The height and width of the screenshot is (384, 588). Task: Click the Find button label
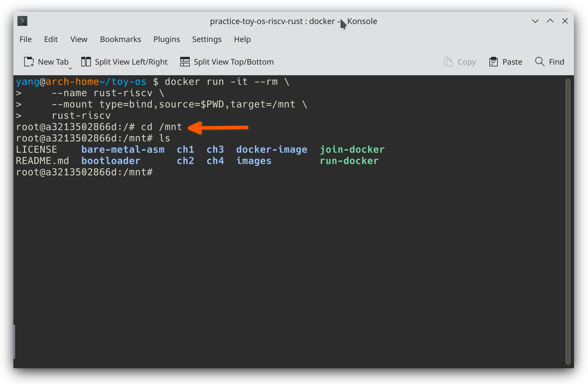point(556,62)
